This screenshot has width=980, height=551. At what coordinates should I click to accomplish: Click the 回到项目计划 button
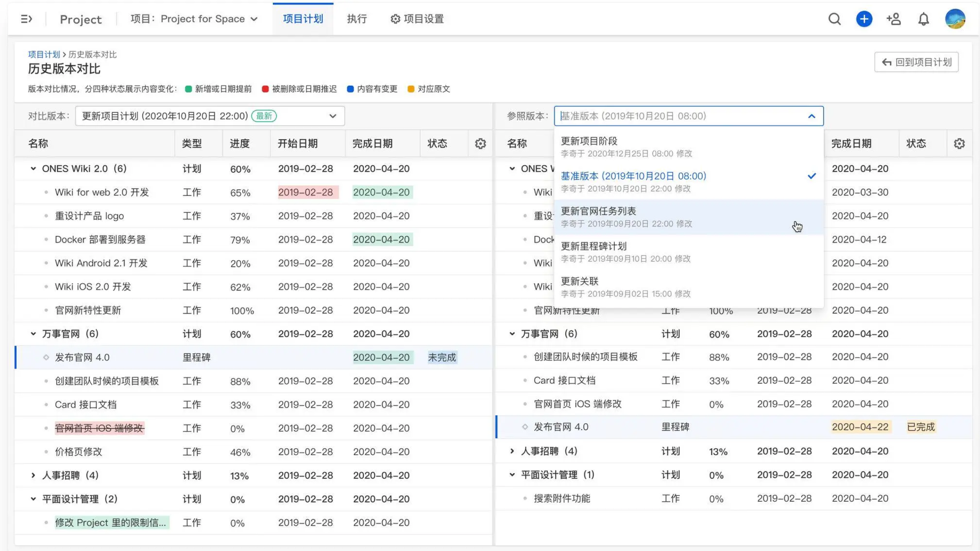click(x=916, y=62)
